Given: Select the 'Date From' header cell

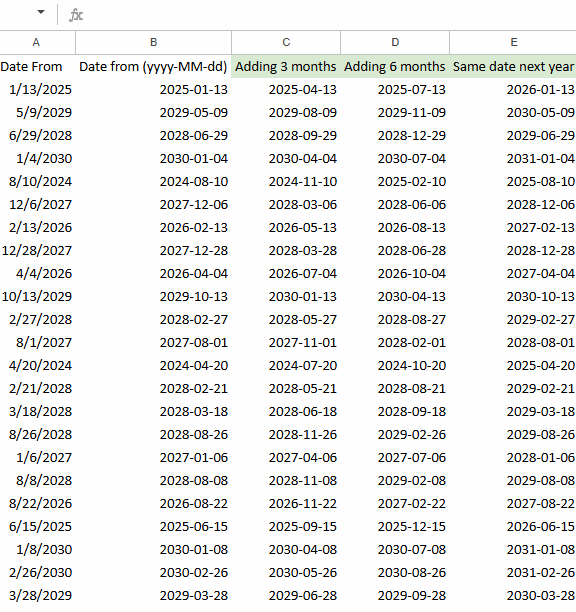Looking at the screenshot, I should [x=37, y=67].
